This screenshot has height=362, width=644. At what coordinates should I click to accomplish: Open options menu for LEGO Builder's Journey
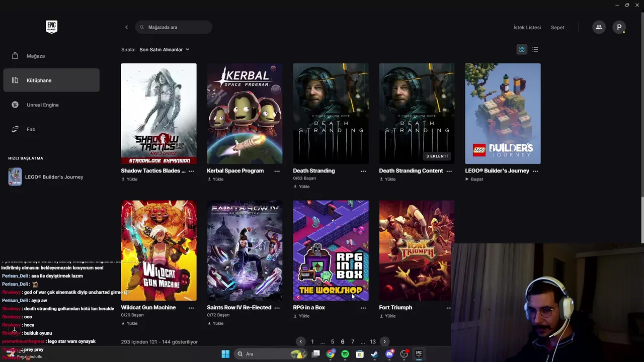point(535,171)
